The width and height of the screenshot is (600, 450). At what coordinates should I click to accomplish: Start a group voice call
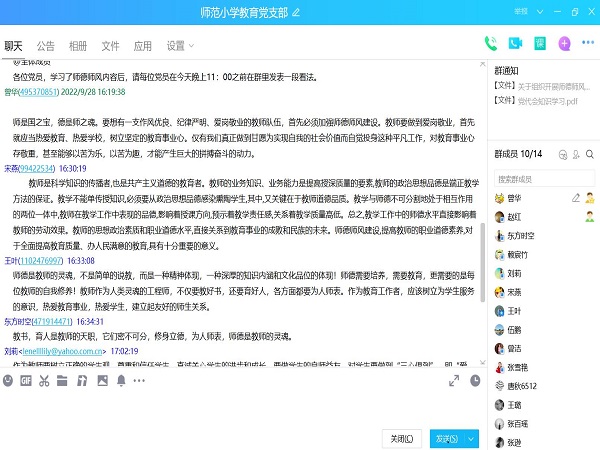click(x=491, y=44)
